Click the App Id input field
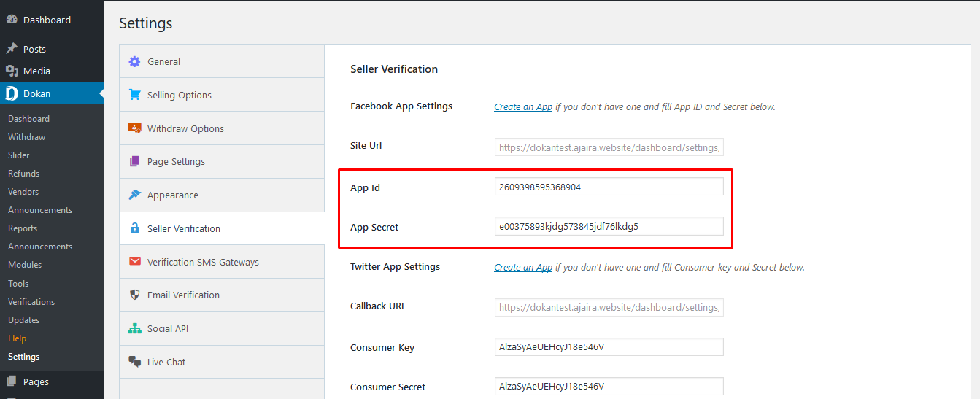The image size is (980, 399). (609, 187)
